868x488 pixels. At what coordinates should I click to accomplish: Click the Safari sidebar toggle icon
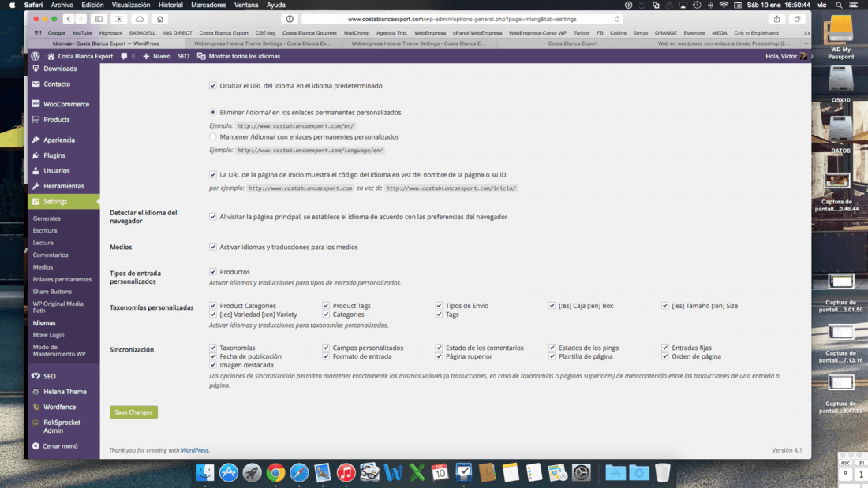click(99, 19)
